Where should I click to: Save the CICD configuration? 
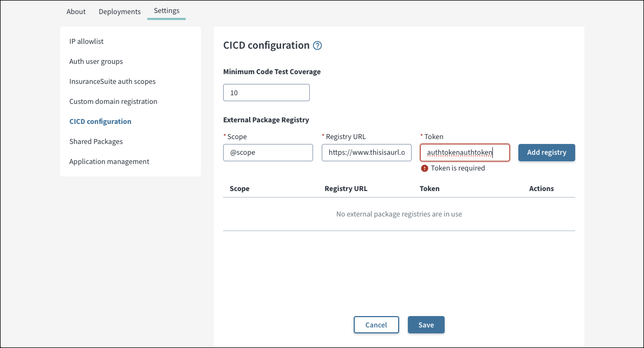(x=426, y=325)
